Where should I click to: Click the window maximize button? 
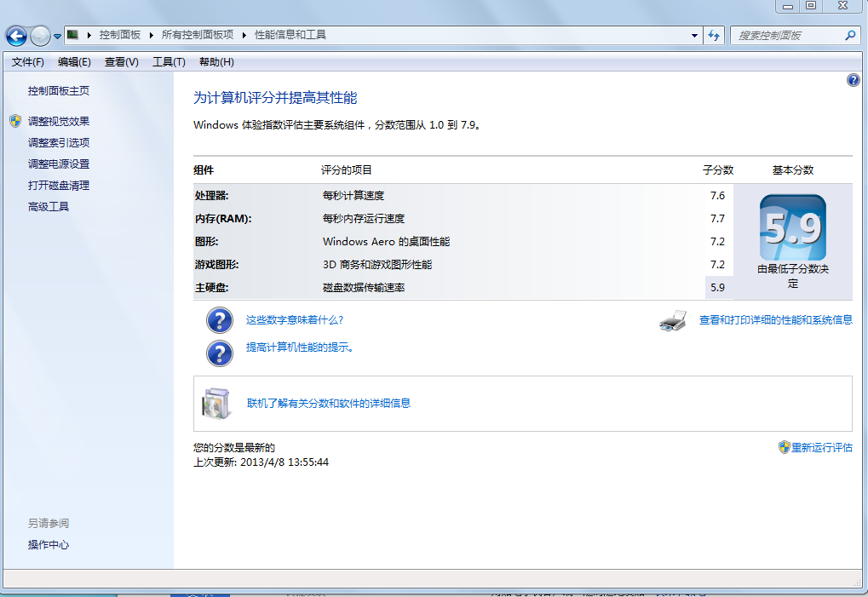(811, 5)
